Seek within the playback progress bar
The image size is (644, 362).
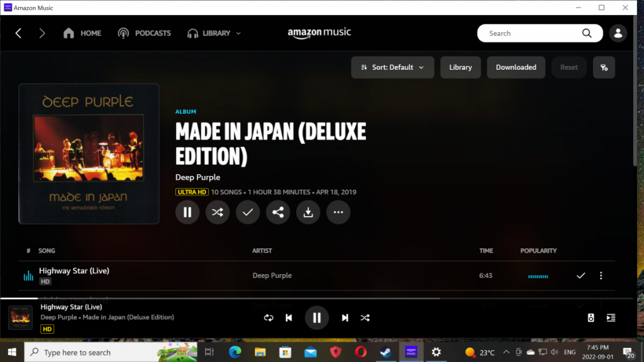[316, 299]
